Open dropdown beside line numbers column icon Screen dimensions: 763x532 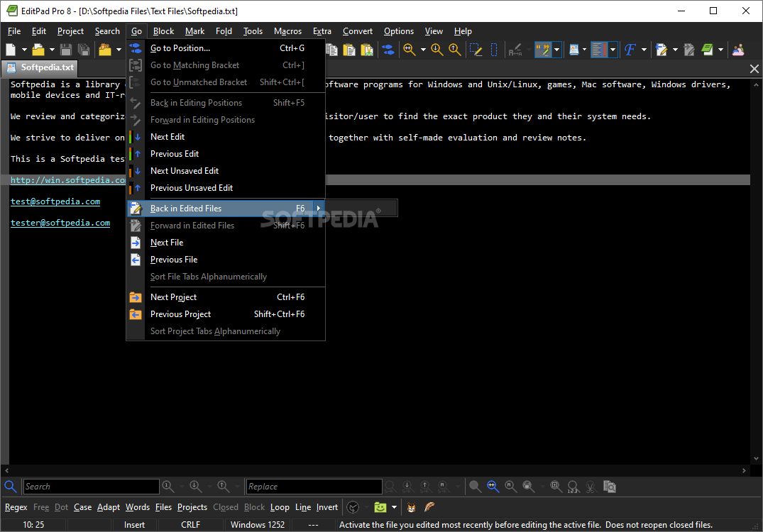(x=613, y=50)
